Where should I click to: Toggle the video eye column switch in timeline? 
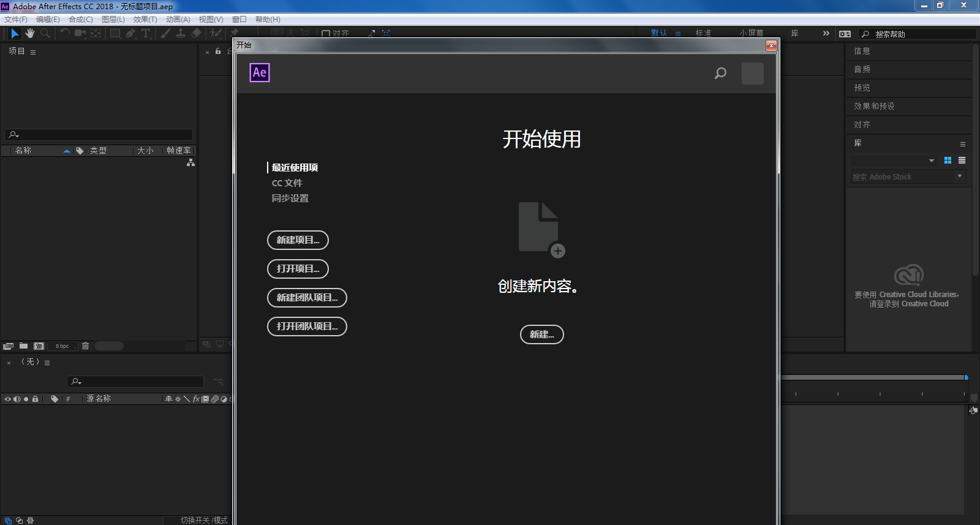click(x=8, y=399)
